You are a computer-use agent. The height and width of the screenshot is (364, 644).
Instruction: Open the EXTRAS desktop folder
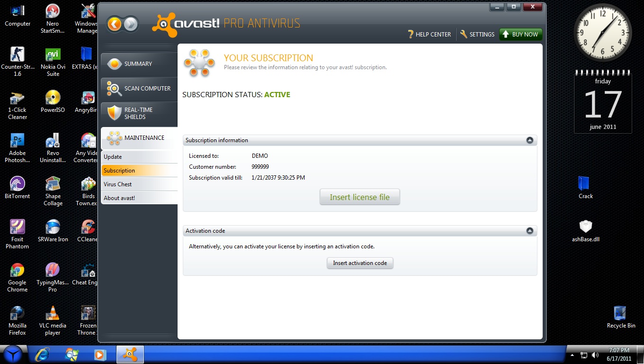[x=86, y=58]
